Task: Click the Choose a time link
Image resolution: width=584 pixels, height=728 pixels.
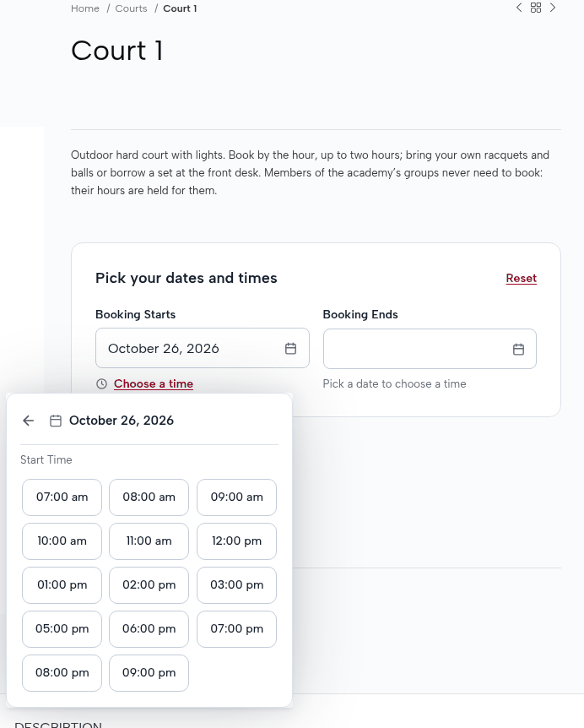Action: (x=154, y=384)
